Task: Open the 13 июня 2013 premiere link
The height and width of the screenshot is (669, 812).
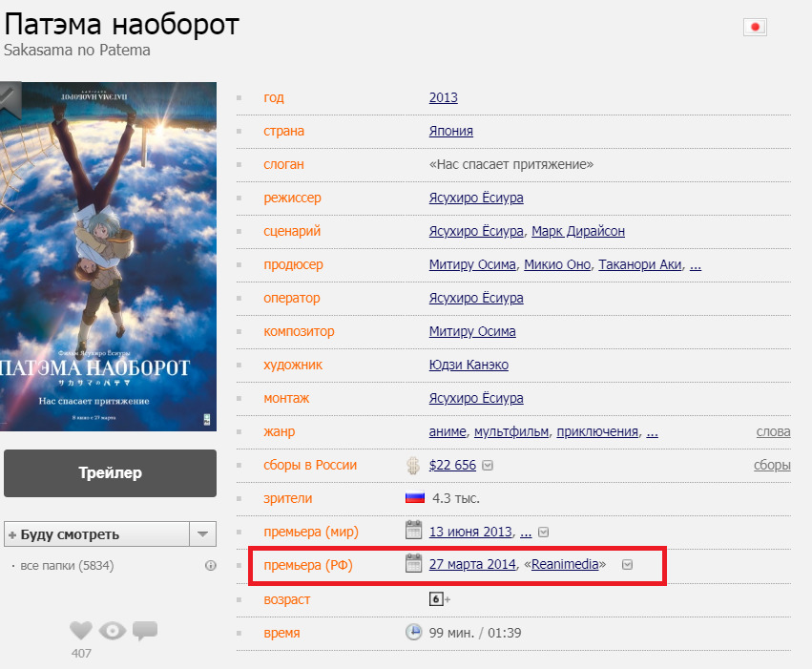Action: (470, 532)
